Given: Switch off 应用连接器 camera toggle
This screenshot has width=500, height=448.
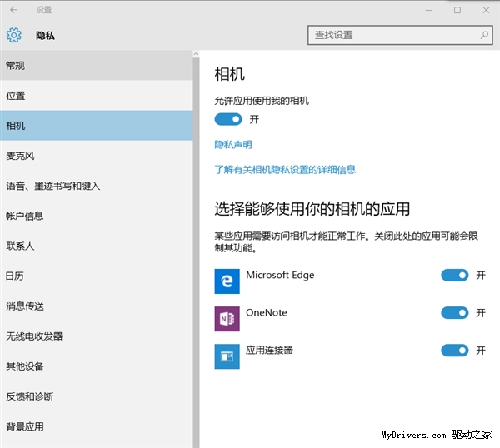Looking at the screenshot, I should 454,351.
